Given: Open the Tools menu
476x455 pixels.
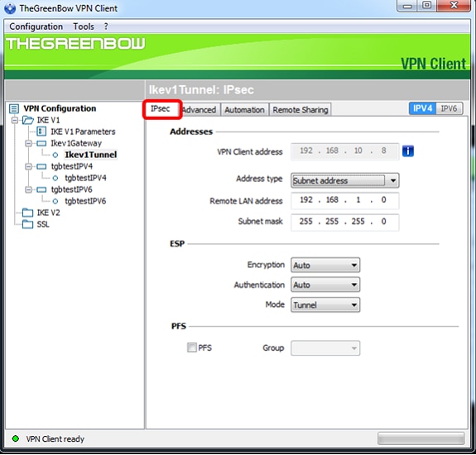Looking at the screenshot, I should (84, 26).
